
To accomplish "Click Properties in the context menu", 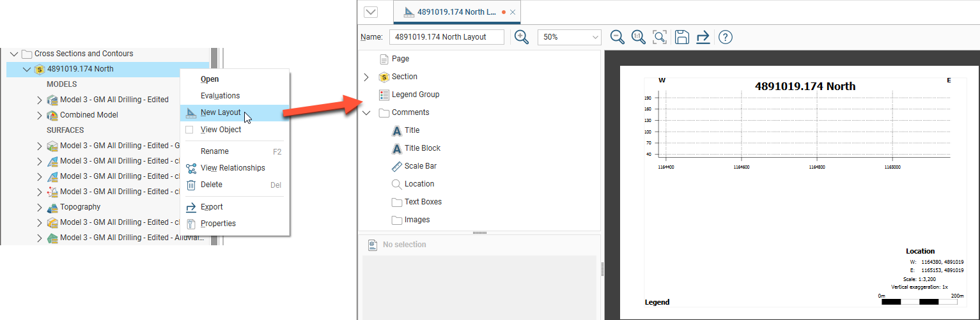I will 218,224.
